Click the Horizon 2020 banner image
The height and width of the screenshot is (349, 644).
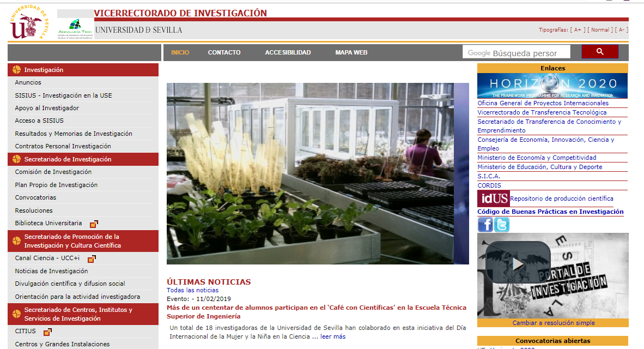coord(552,85)
